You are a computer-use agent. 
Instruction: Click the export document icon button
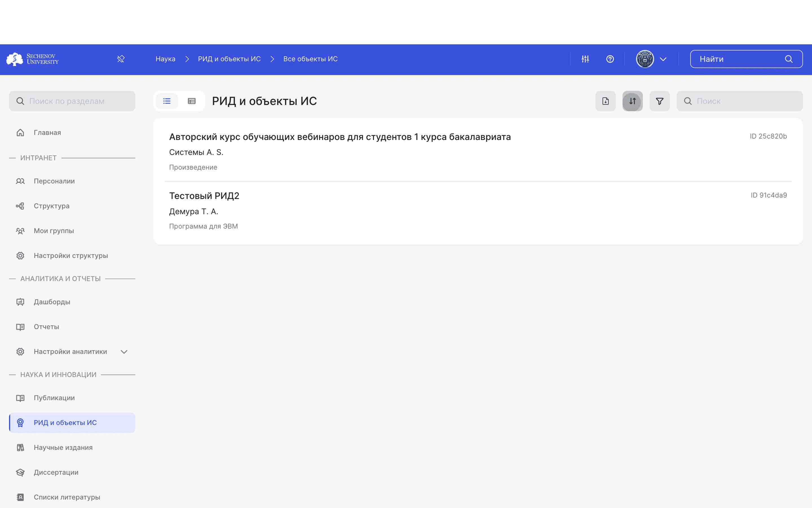(605, 101)
